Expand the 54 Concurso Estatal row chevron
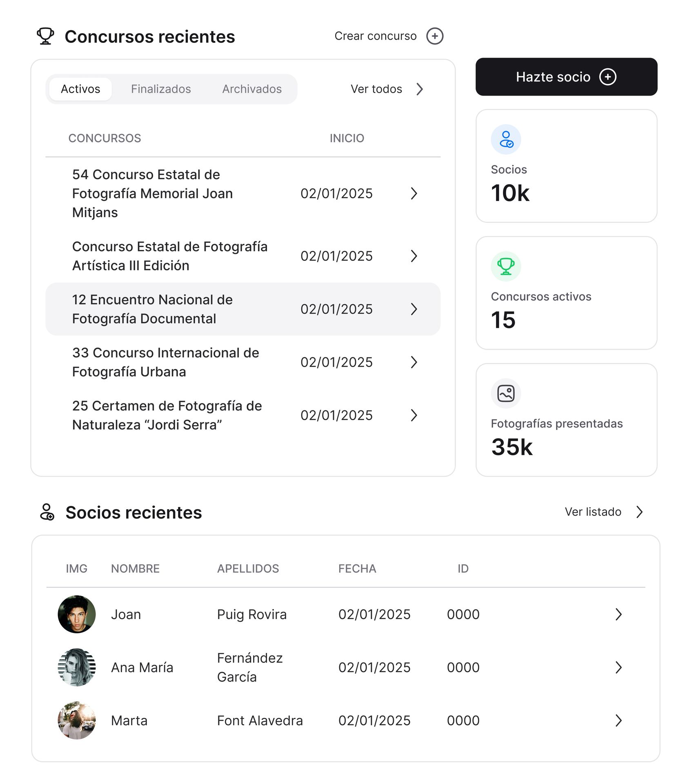This screenshot has width=687, height=784. 414,194
